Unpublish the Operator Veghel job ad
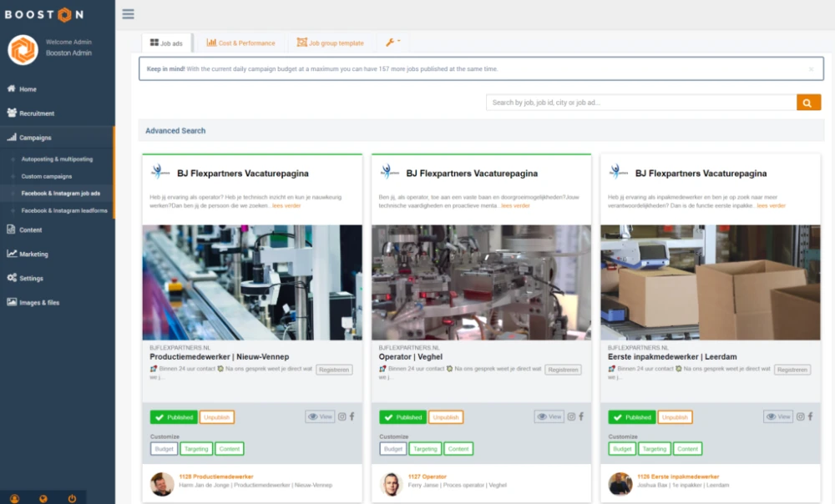The image size is (835, 504). (x=446, y=417)
